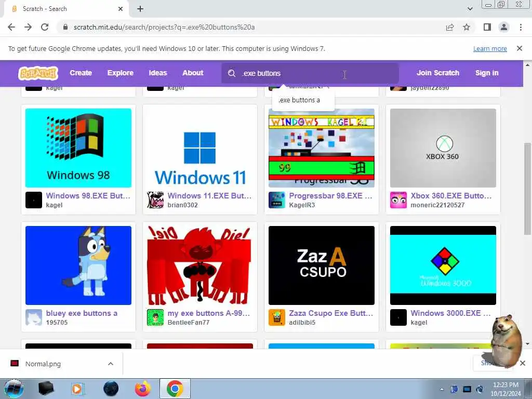Open the Chrome profile avatar icon
This screenshot has height=399, width=532.
[504, 27]
